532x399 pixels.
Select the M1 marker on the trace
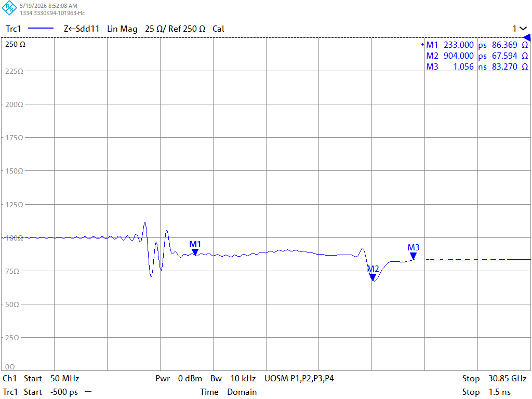coord(195,252)
